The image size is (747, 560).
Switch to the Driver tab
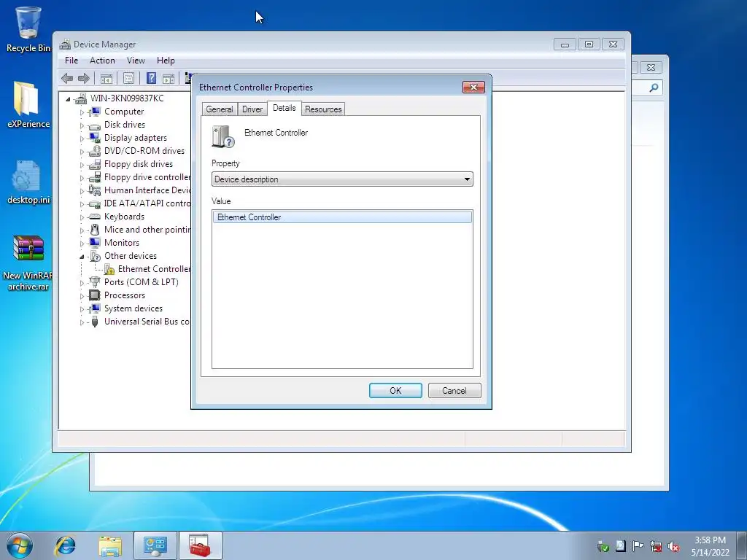[252, 109]
